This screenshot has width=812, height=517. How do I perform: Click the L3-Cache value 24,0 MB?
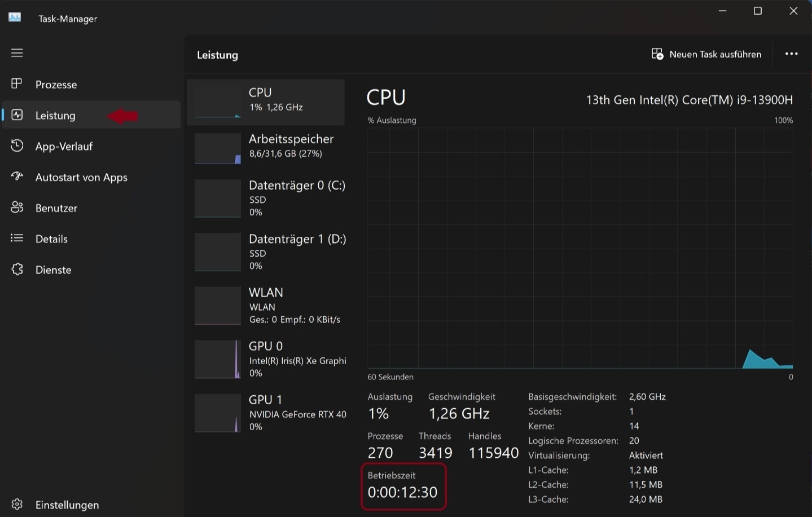pos(646,500)
